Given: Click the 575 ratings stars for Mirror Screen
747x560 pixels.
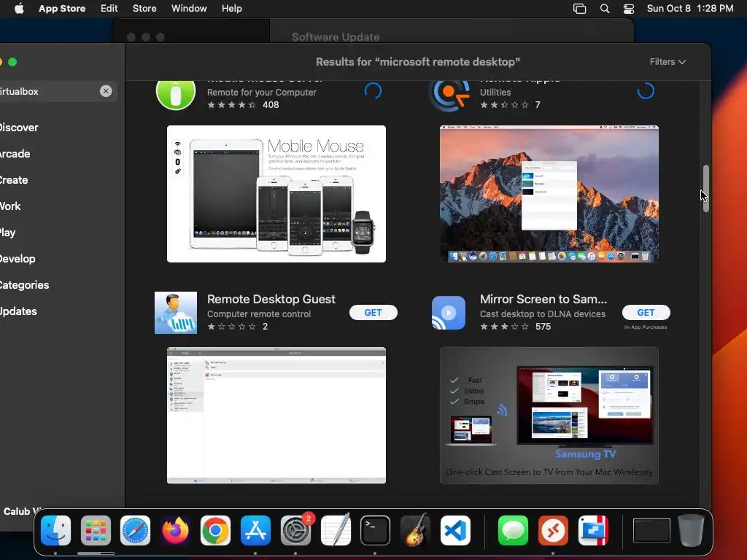Looking at the screenshot, I should point(505,327).
